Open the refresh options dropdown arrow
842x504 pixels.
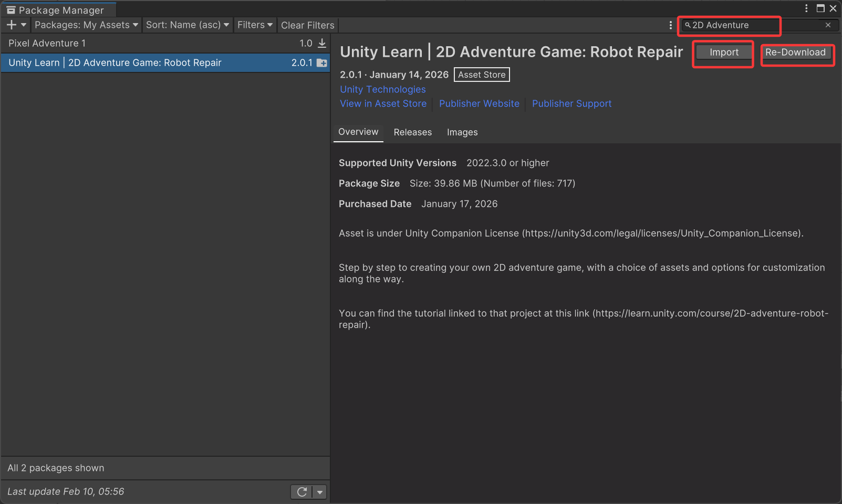320,492
